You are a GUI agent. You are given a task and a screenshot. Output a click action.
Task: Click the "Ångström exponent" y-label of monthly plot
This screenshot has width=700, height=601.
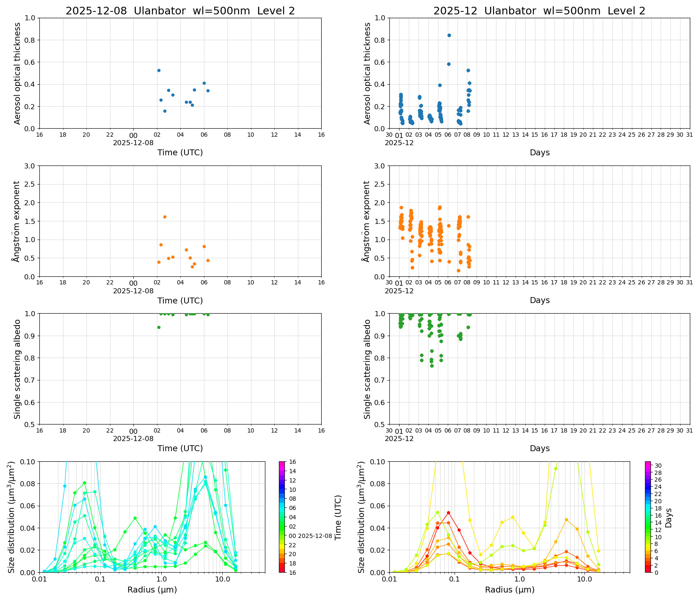(367, 221)
